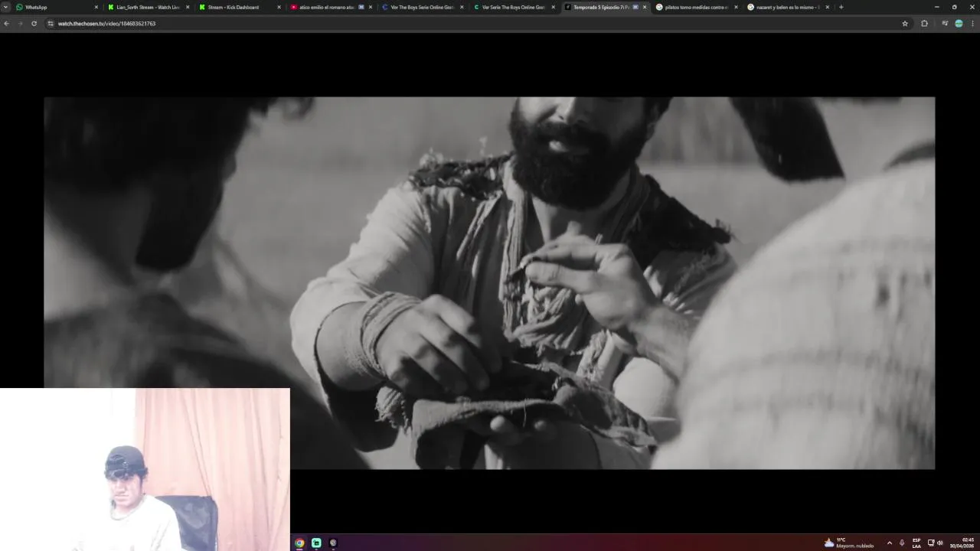Open 'nazaret y belen es lo mismo' tab
The height and width of the screenshot is (551, 980).
(788, 7)
